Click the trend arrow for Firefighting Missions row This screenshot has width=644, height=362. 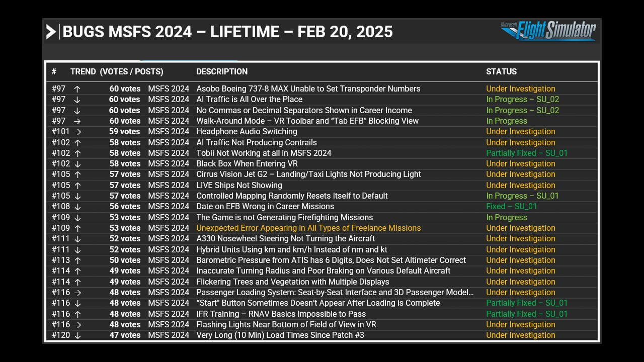pos(77,218)
